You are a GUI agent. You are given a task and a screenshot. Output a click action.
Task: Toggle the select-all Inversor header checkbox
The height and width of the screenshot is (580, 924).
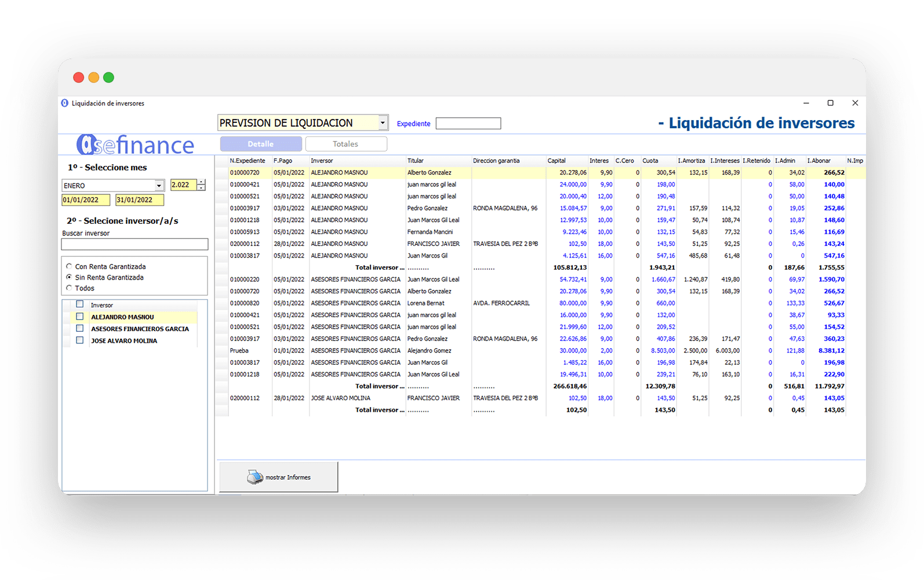(x=80, y=304)
